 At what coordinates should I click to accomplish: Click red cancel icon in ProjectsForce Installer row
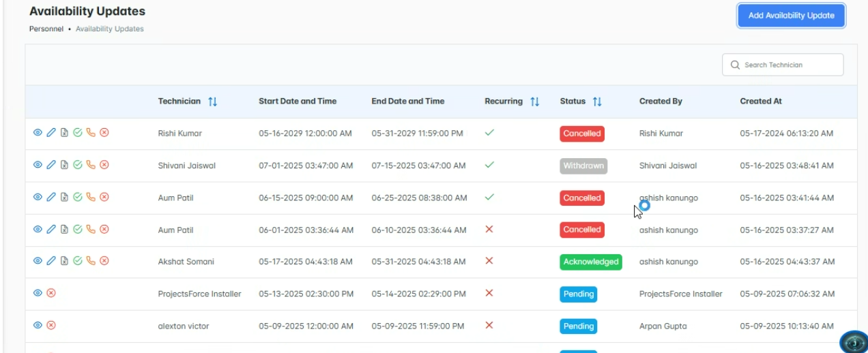51,293
